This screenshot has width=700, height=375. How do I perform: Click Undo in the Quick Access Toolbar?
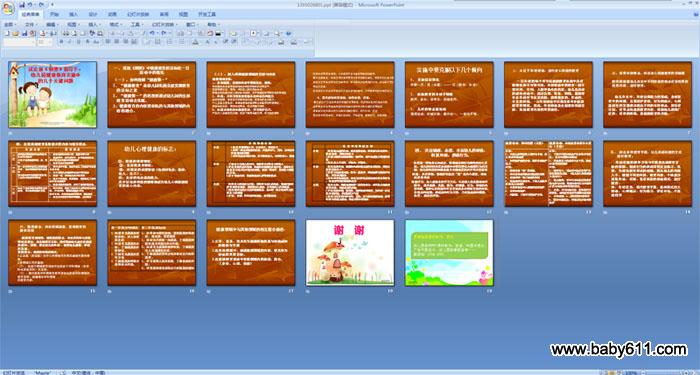tap(29, 4)
